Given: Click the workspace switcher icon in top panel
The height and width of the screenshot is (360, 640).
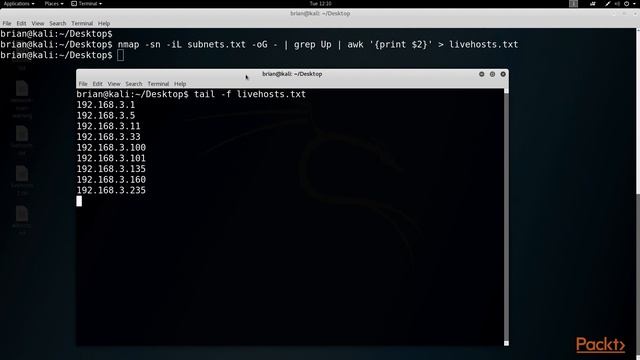Looking at the screenshot, I should point(573,4).
